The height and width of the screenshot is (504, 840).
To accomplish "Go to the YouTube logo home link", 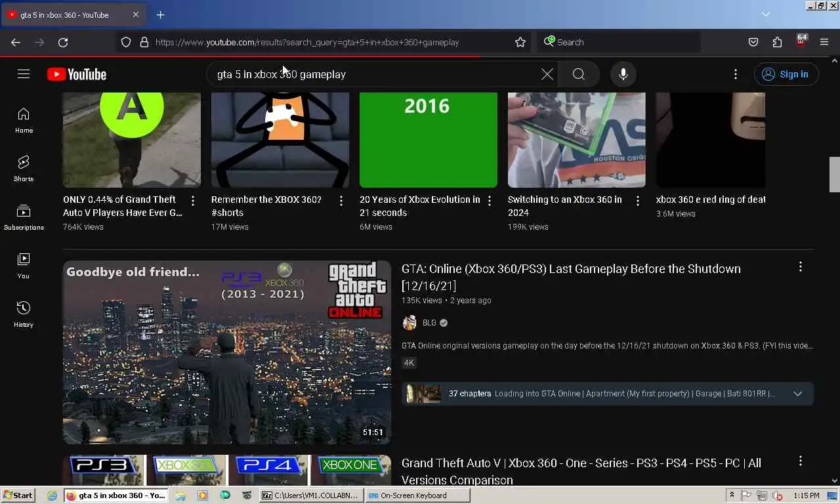I will pyautogui.click(x=77, y=74).
